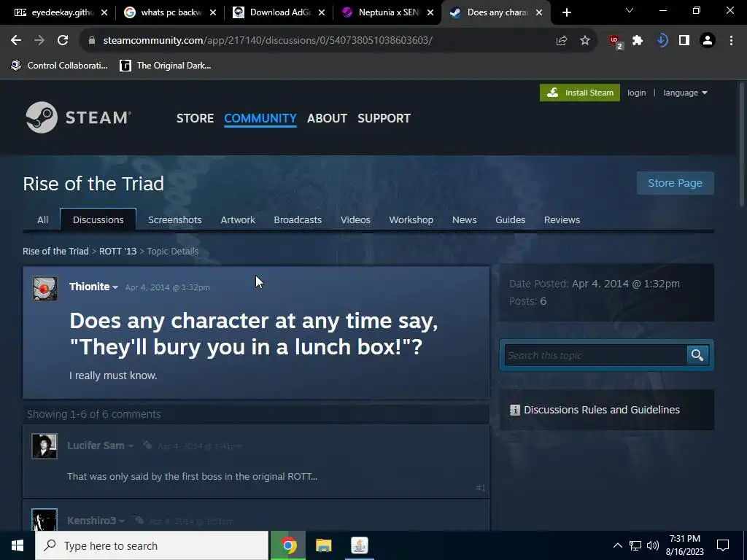Open Lucifer Sam's avatar
The height and width of the screenshot is (560, 747).
pos(44,446)
